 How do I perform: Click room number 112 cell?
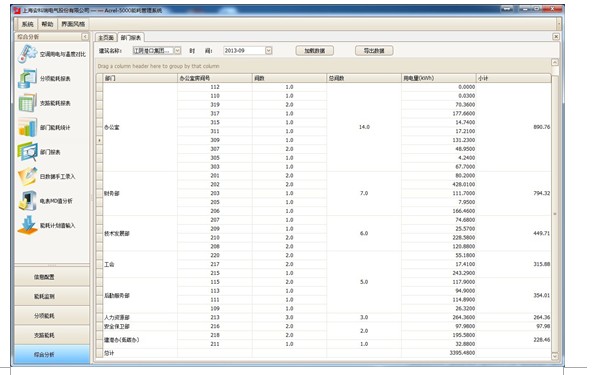(x=215, y=87)
